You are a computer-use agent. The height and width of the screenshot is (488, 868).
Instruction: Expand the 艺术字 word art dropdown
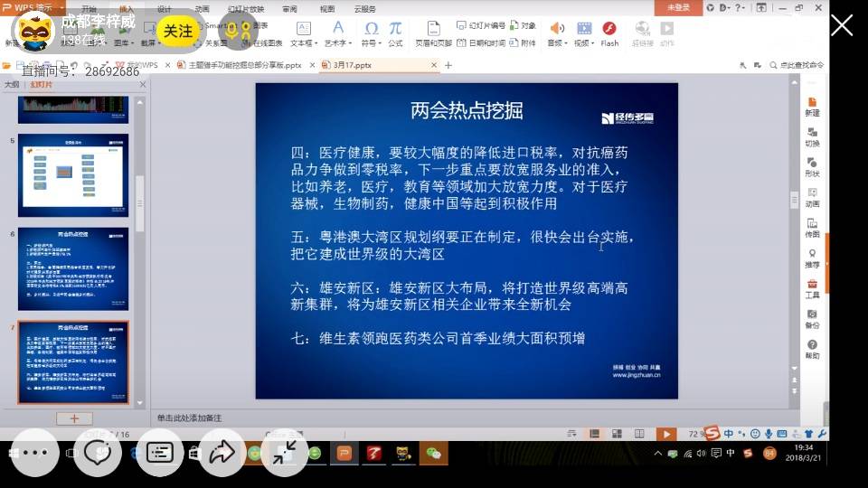pos(337,42)
